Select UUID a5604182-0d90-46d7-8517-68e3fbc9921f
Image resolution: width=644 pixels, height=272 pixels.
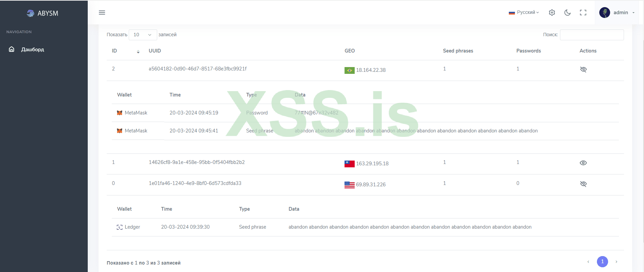[x=198, y=69]
